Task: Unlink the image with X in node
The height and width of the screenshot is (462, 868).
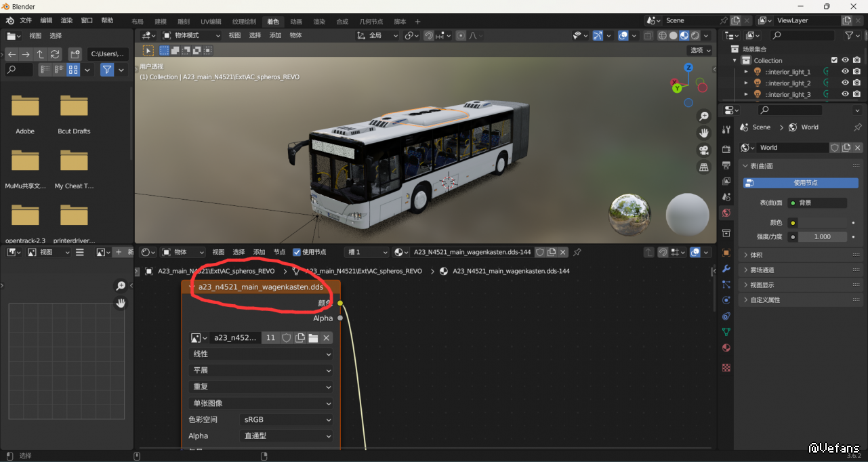Action: pyautogui.click(x=326, y=338)
